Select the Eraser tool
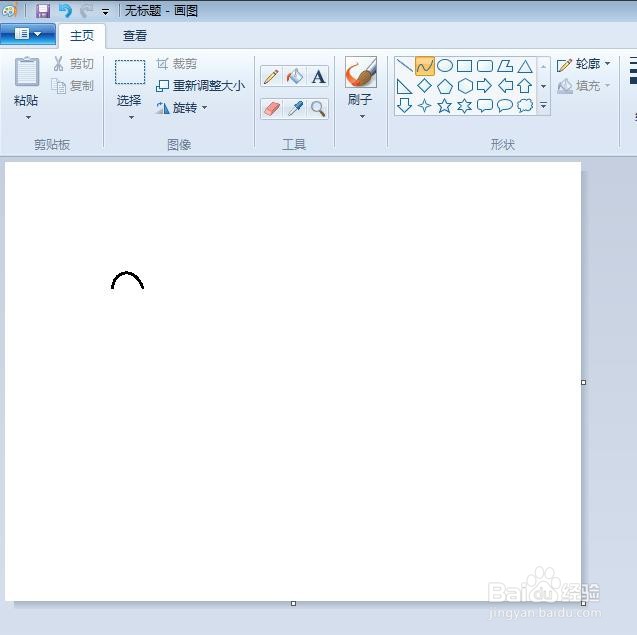The width and height of the screenshot is (637, 635). [271, 109]
